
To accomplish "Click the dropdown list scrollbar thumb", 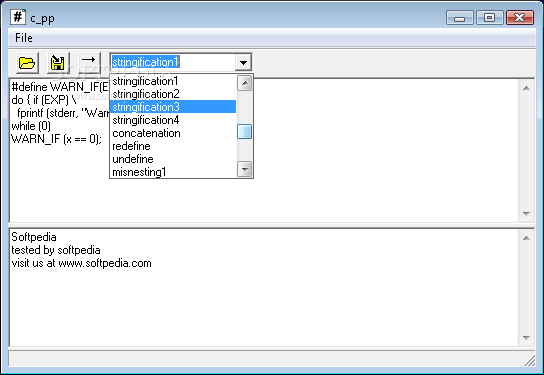I will (x=245, y=131).
